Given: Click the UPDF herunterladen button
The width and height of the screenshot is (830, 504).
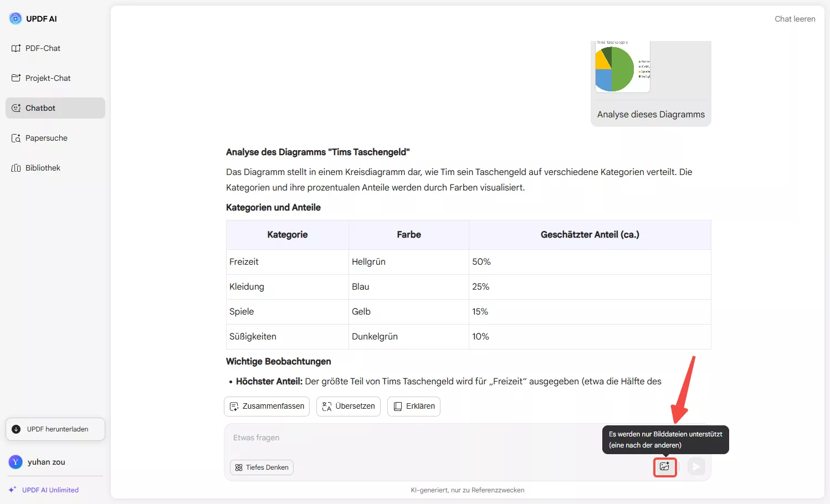Looking at the screenshot, I should [55, 429].
